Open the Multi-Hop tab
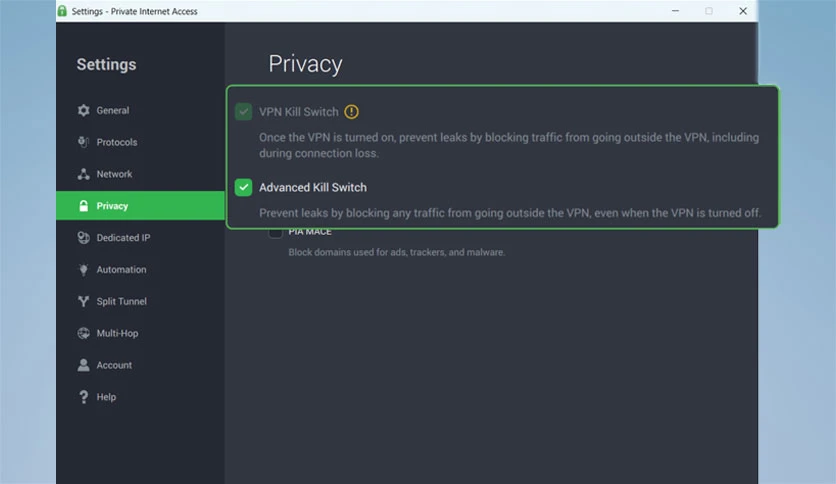 point(140,333)
